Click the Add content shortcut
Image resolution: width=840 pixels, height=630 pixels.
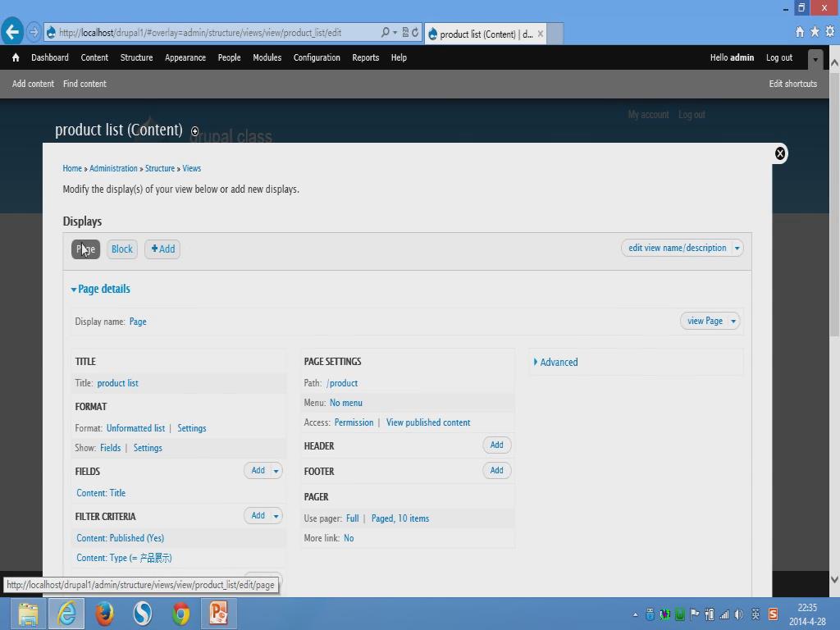pyautogui.click(x=33, y=84)
